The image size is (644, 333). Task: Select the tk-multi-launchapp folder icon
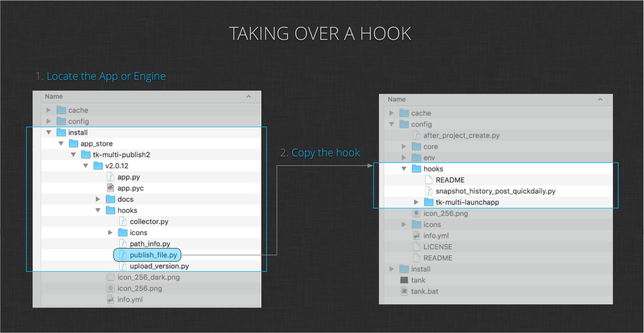coord(429,202)
